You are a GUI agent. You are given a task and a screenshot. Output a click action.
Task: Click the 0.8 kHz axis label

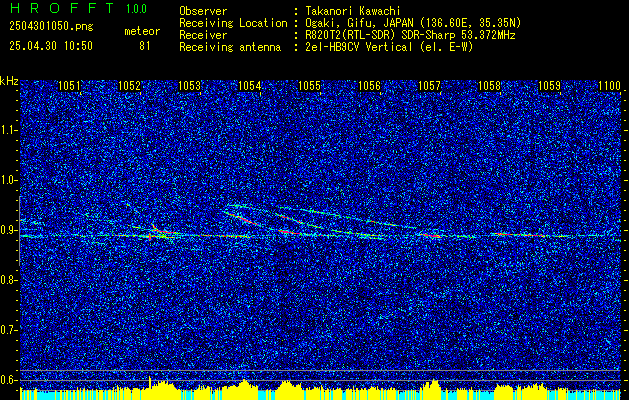8,280
